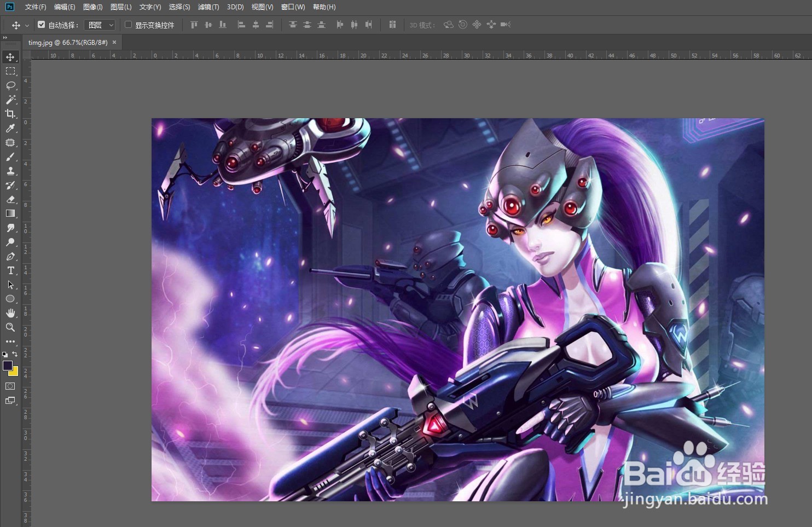The width and height of the screenshot is (812, 527).
Task: Toggle Quick Mask mode
Action: tap(10, 386)
